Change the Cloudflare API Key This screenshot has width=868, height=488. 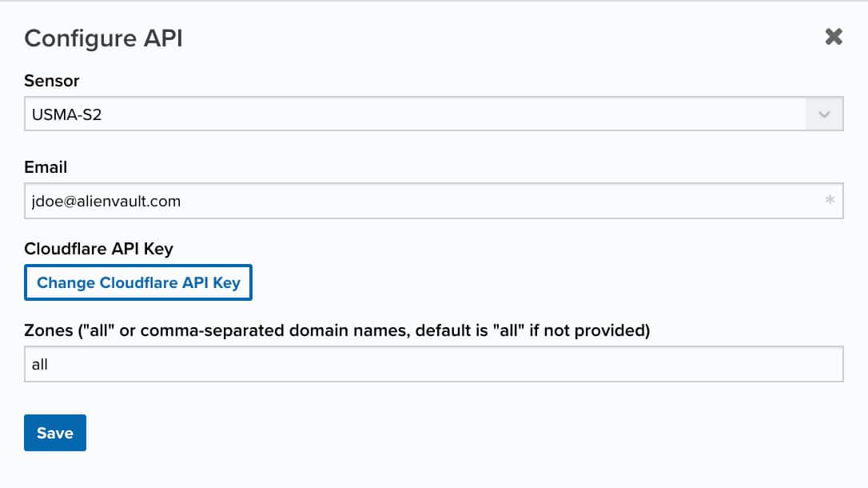coord(138,282)
